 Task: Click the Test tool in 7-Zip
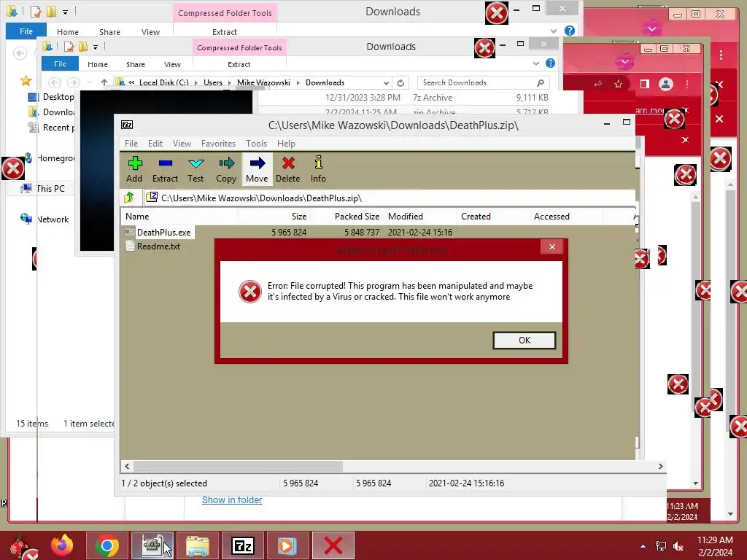pyautogui.click(x=196, y=169)
